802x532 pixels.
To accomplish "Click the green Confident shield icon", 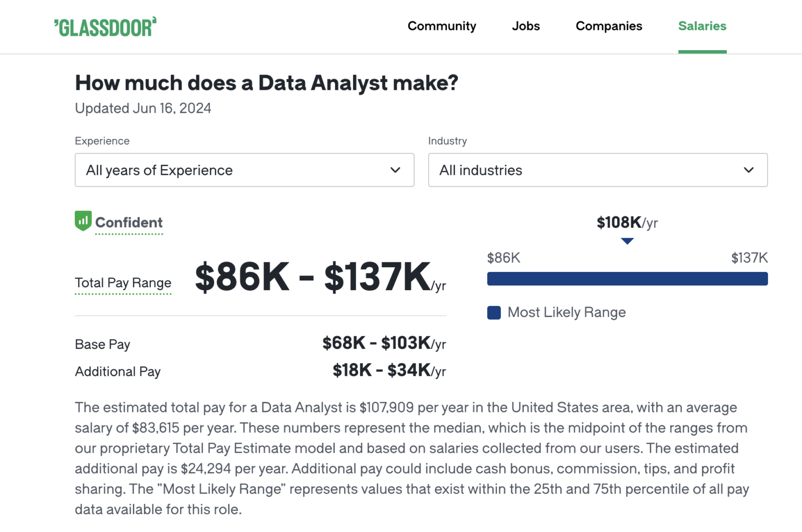I will [x=83, y=221].
